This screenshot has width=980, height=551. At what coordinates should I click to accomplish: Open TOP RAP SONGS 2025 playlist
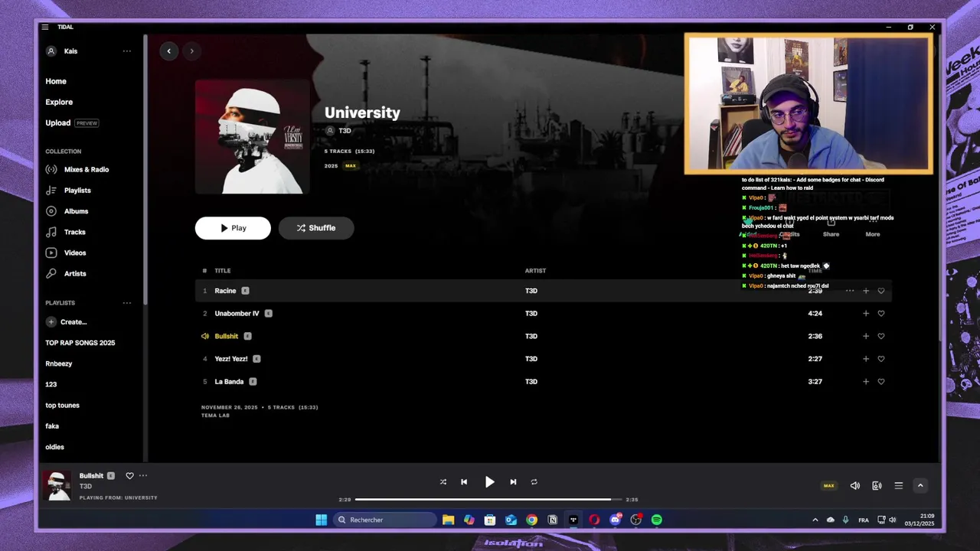coord(80,343)
